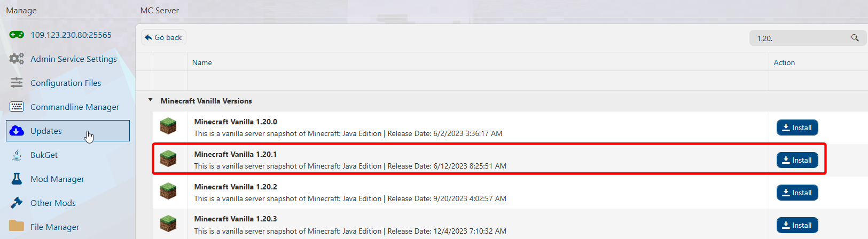Install Minecraft Vanilla 1.20.1
Screen dimensions: 868x239
[x=797, y=160]
